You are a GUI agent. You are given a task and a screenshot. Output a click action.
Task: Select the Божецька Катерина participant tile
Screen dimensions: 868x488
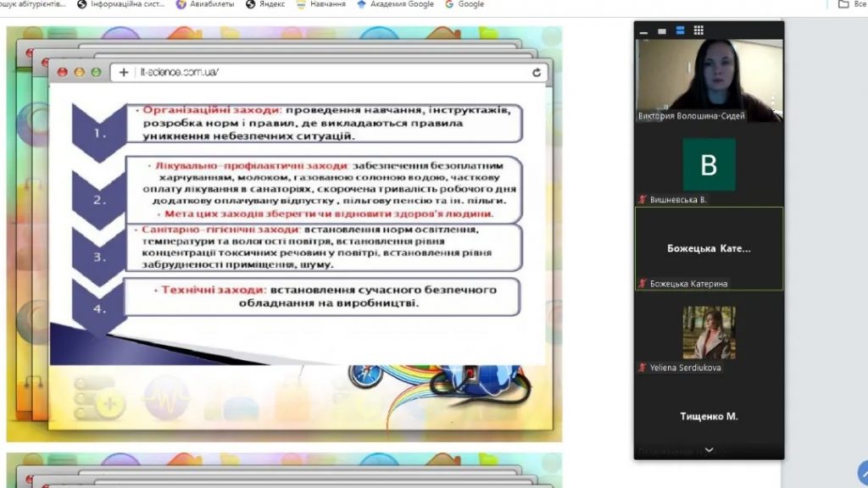tap(709, 248)
